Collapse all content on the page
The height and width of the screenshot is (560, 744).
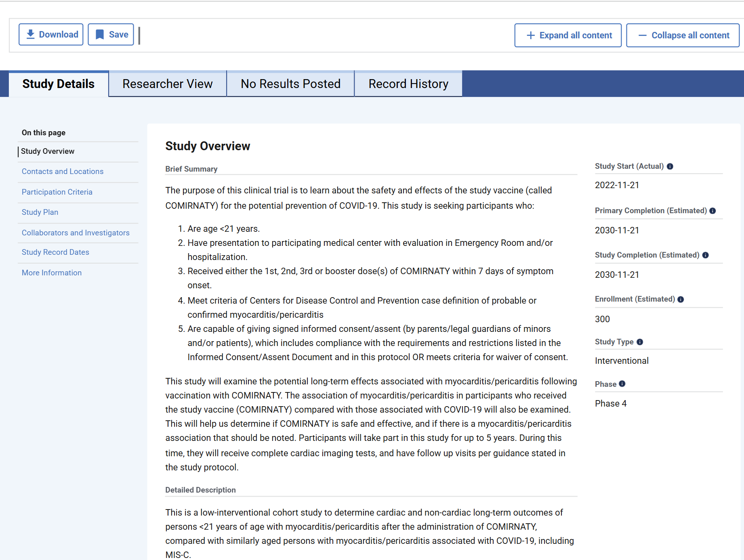pos(683,35)
